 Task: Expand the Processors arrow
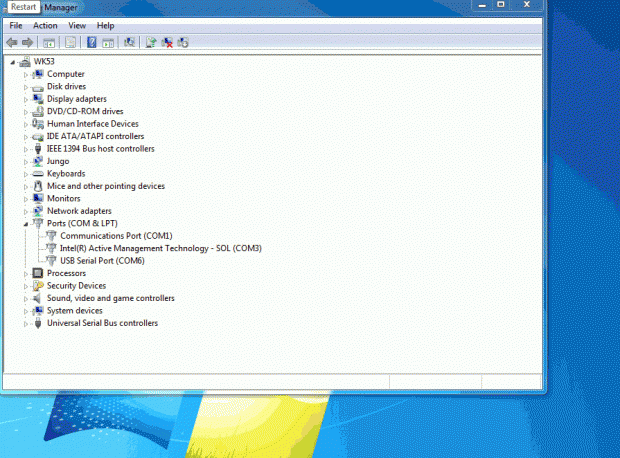26,274
